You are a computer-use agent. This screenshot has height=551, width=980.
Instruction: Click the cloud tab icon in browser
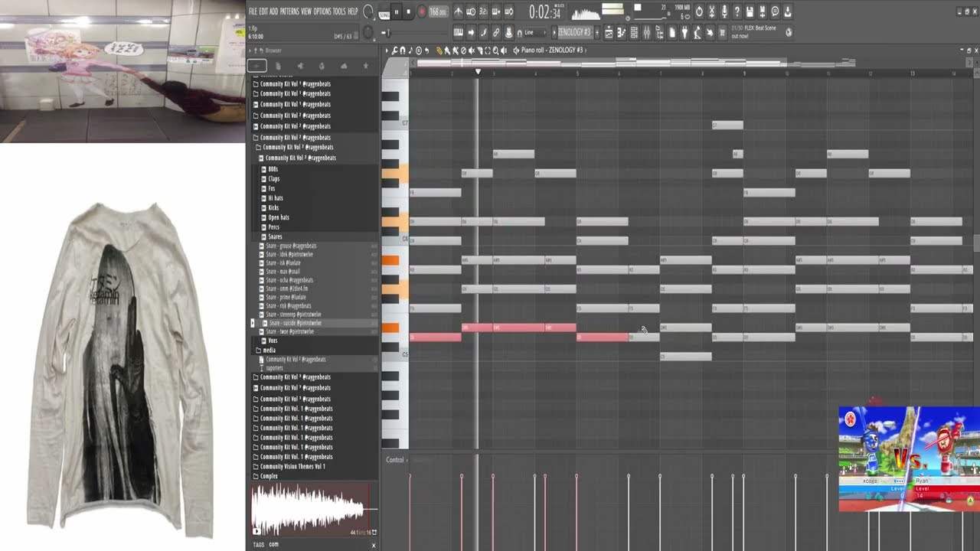pyautogui.click(x=344, y=66)
